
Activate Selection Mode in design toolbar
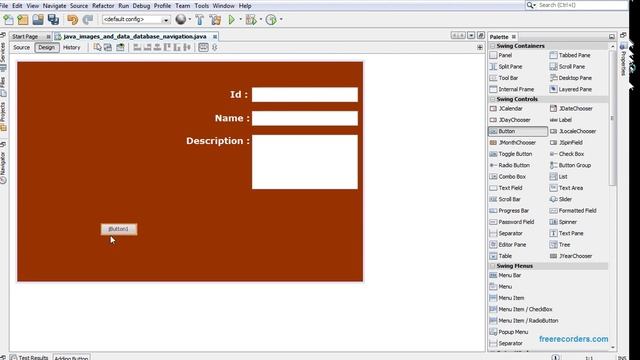pyautogui.click(x=97, y=47)
